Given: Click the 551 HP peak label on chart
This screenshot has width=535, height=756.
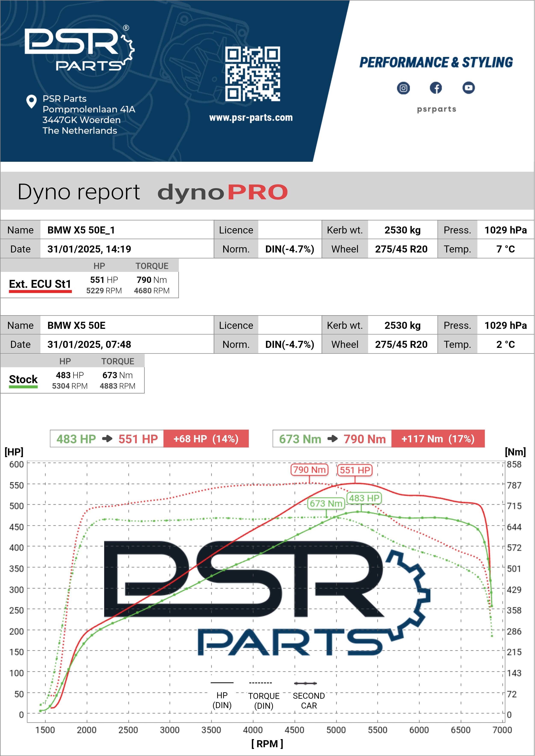Looking at the screenshot, I should coord(355,470).
